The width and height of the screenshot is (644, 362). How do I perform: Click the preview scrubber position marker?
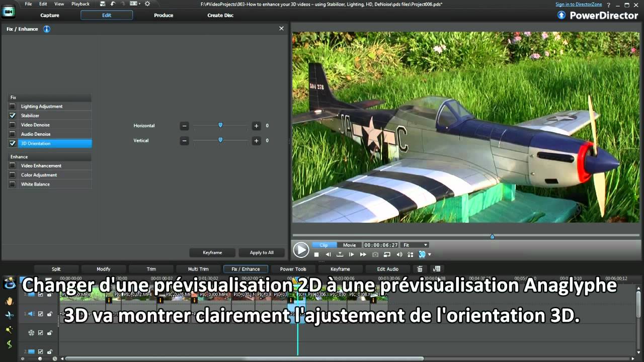tap(492, 236)
